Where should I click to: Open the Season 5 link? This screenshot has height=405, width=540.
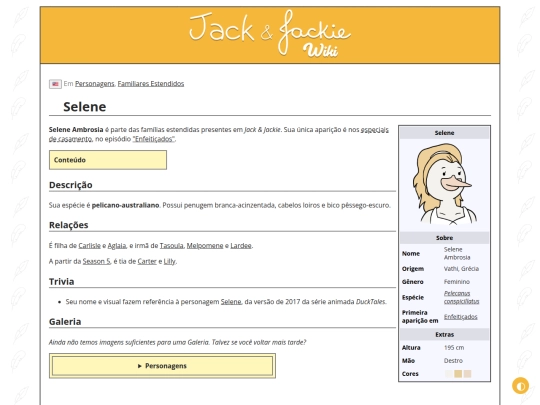(x=96, y=261)
